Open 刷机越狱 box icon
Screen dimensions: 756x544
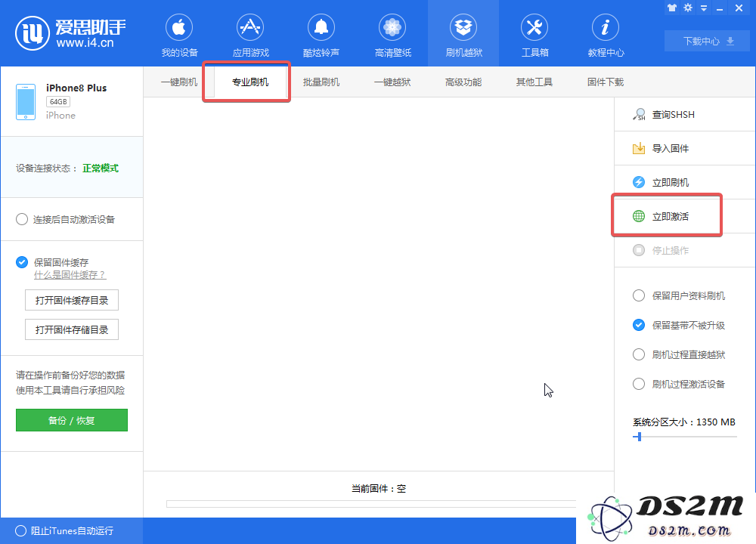463,27
